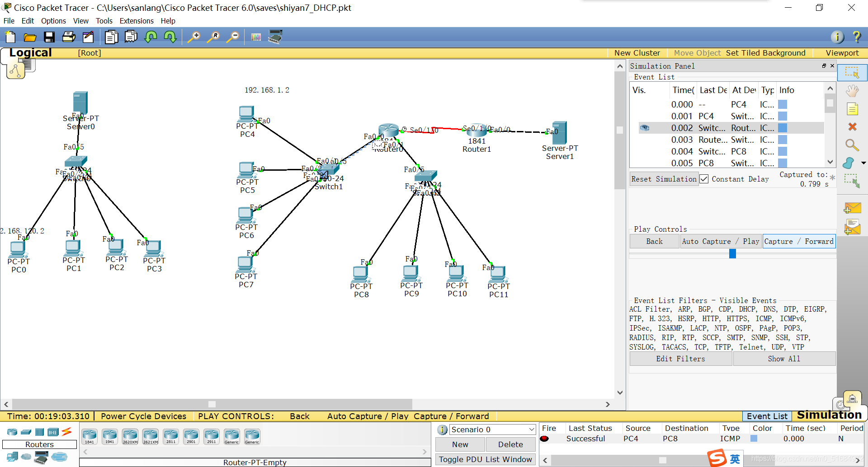Click the eye icon on the 0.002 event
Screen dimensions: 868x467
coord(645,128)
